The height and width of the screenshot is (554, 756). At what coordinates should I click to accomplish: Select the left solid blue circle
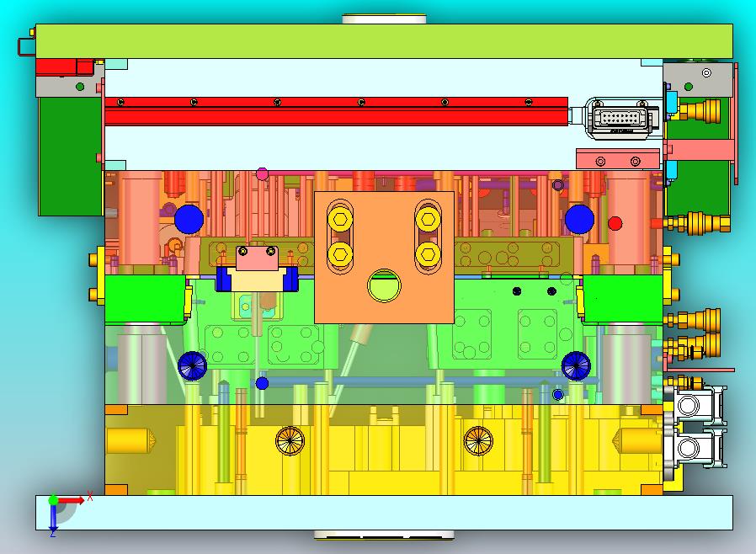tap(189, 219)
